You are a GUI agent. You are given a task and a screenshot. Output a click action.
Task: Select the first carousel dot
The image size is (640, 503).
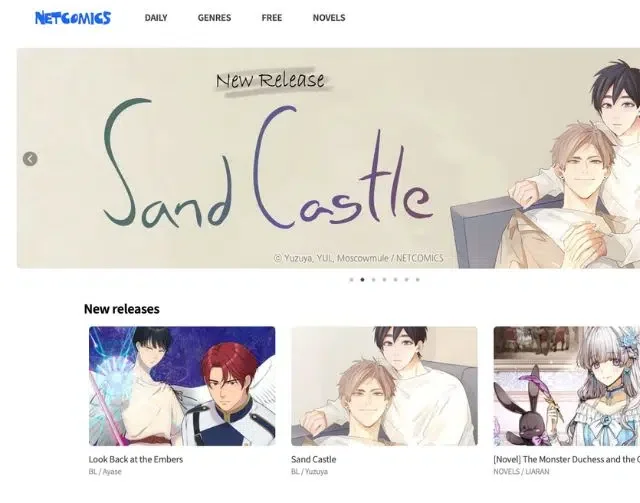(x=351, y=280)
